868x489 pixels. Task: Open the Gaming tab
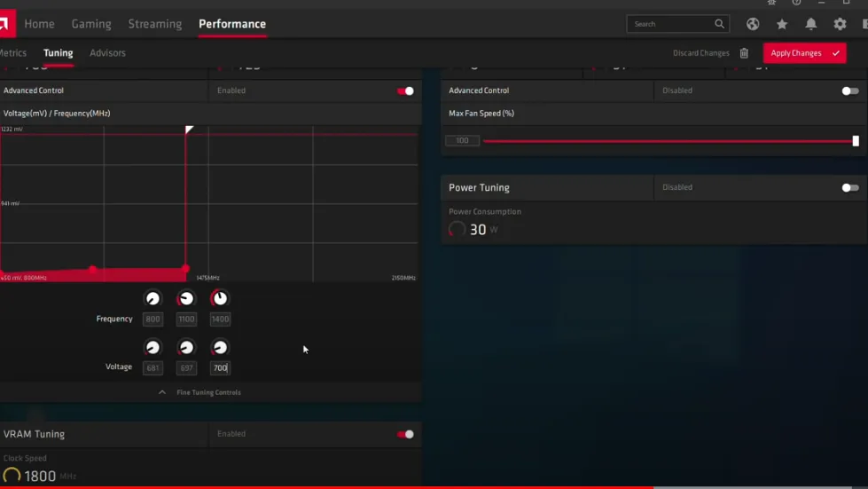click(91, 24)
